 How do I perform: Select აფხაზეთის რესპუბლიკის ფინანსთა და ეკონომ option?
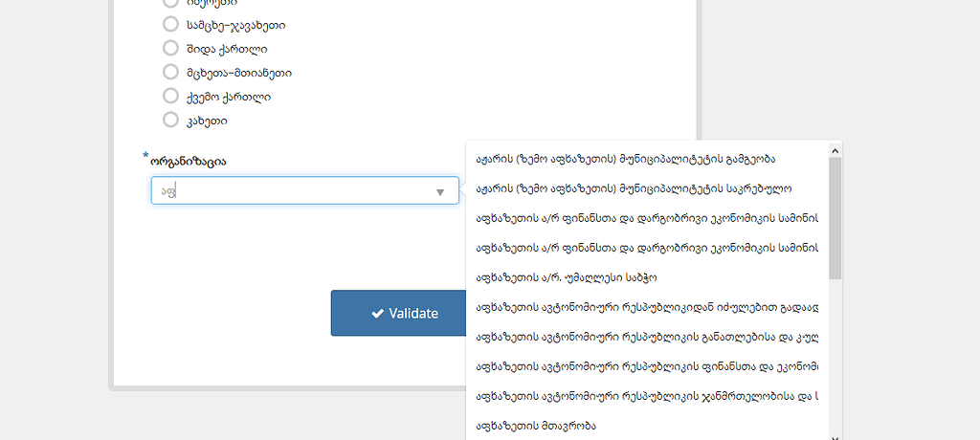click(646, 366)
